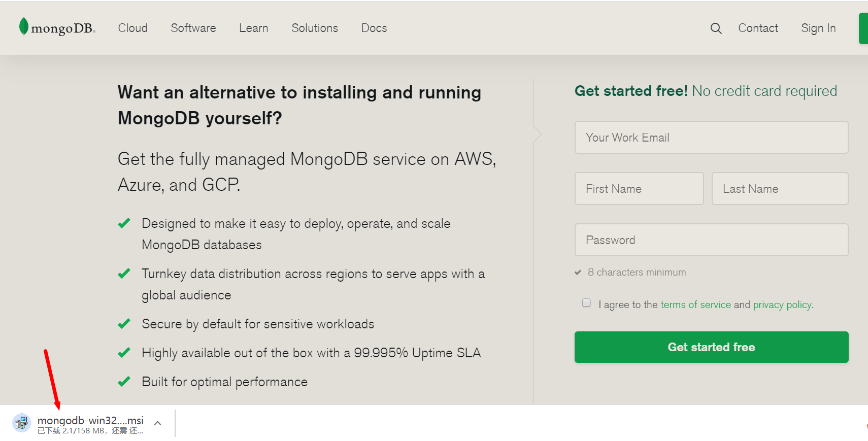Click the 'Get started free!' heading text
This screenshot has width=868, height=441.
point(631,91)
